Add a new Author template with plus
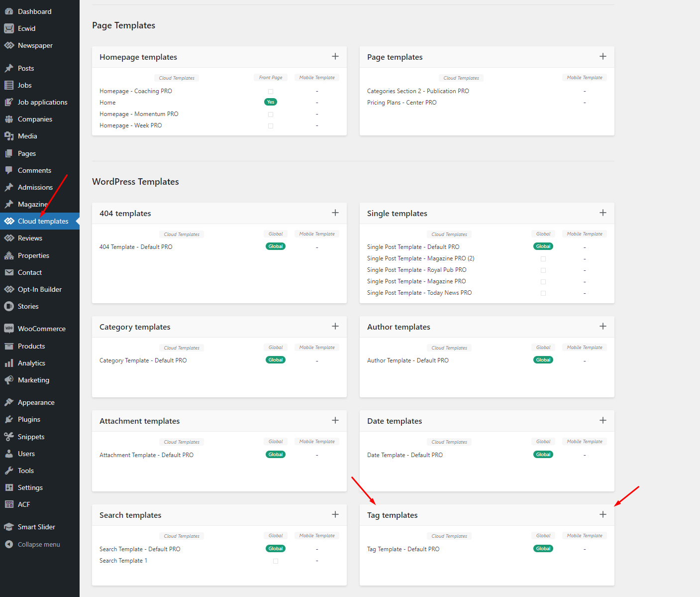The image size is (700, 597). tap(603, 326)
